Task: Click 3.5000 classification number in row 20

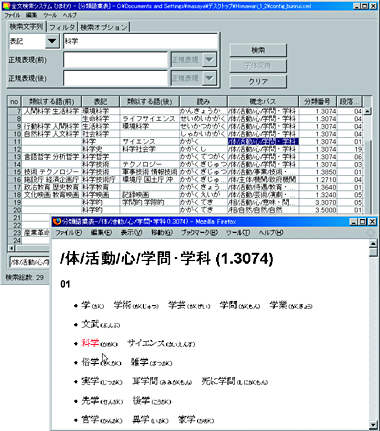Action: 318,211
